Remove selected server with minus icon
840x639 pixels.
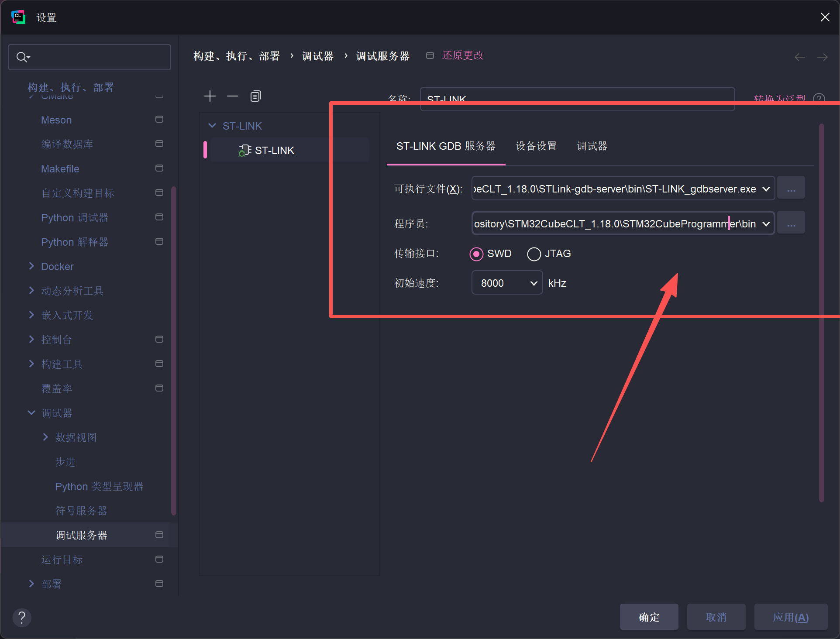pyautogui.click(x=233, y=96)
